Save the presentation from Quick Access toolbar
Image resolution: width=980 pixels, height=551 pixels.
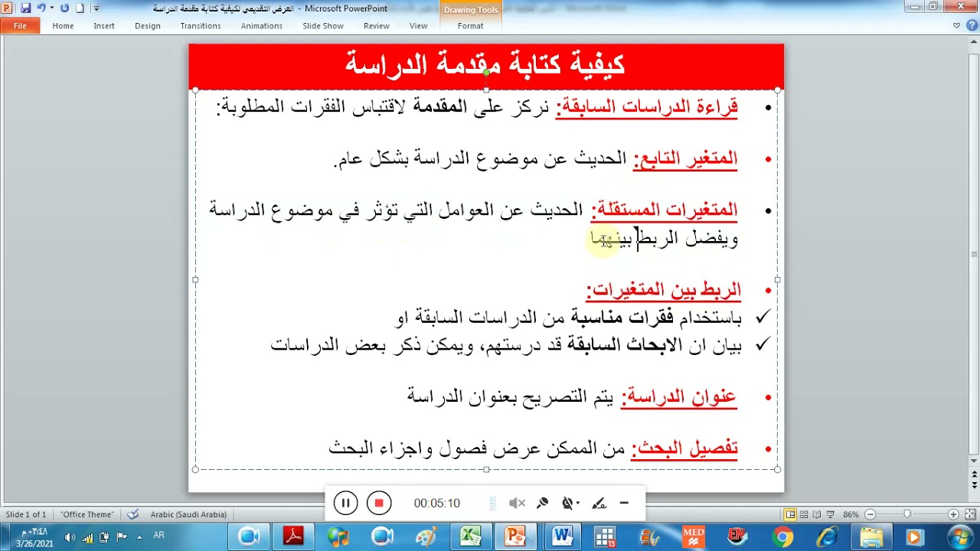[25, 8]
